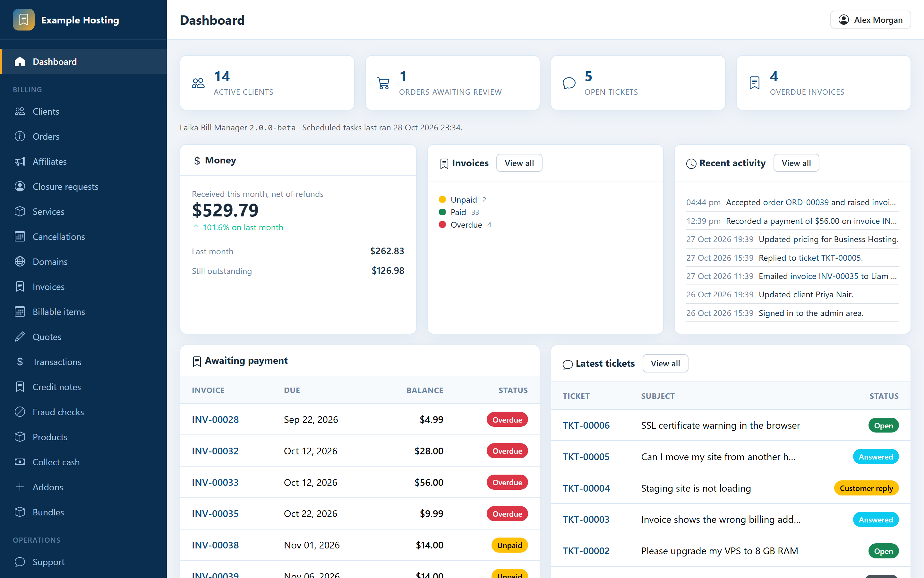Click the Clients people icon in sidebar
Image resolution: width=924 pixels, height=578 pixels.
20,111
